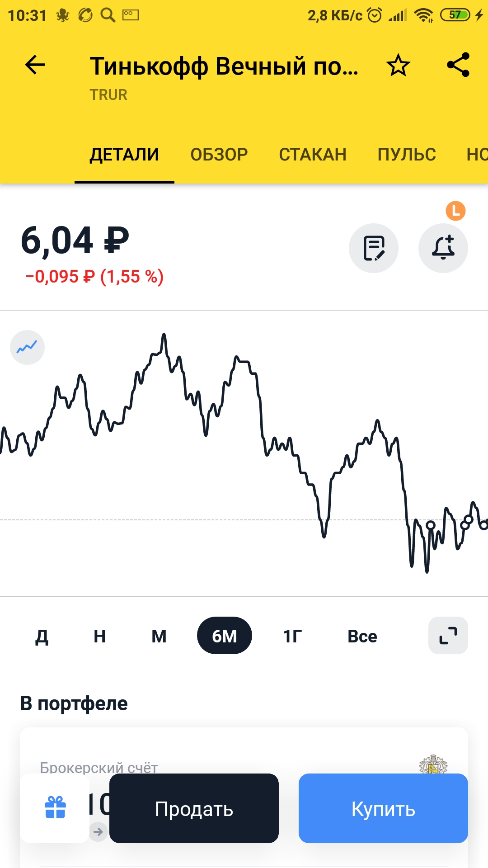Add TRUR to favorites with star icon
Screen dimensions: 488x868
click(398, 66)
